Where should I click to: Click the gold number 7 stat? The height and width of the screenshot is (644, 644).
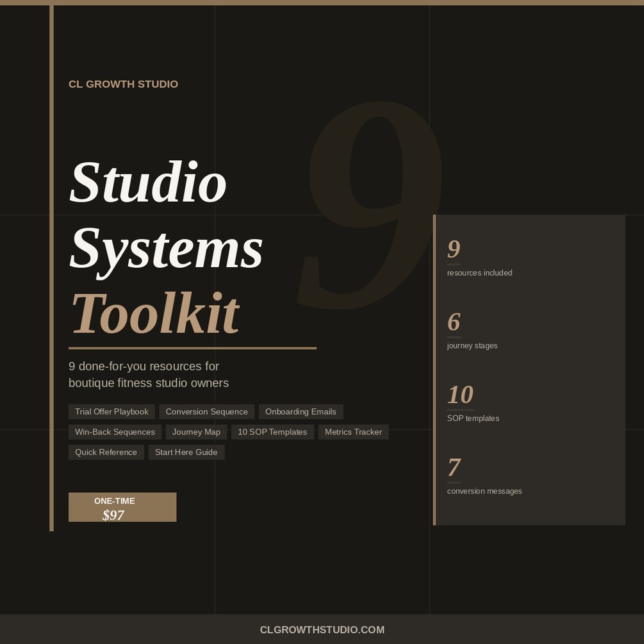click(x=454, y=467)
